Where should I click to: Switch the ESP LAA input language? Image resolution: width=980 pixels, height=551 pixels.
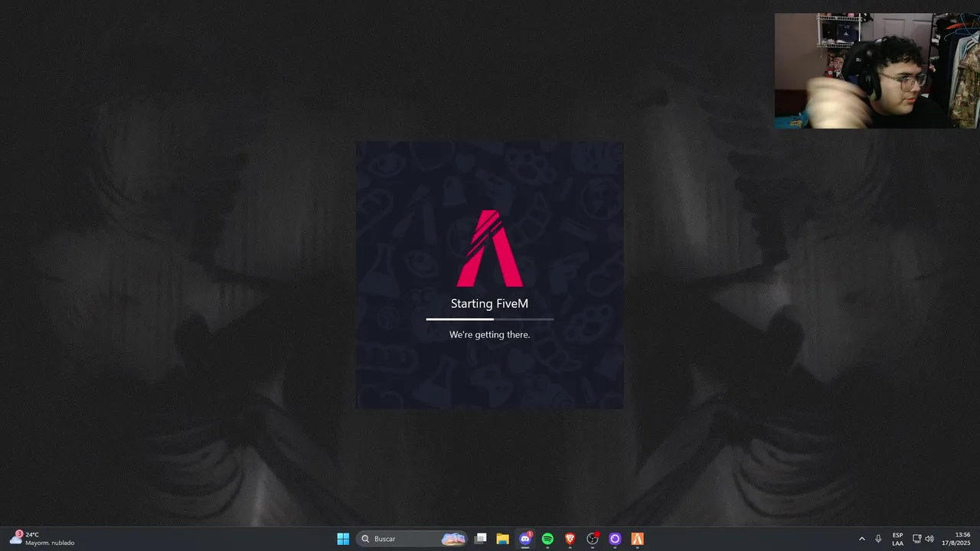897,539
